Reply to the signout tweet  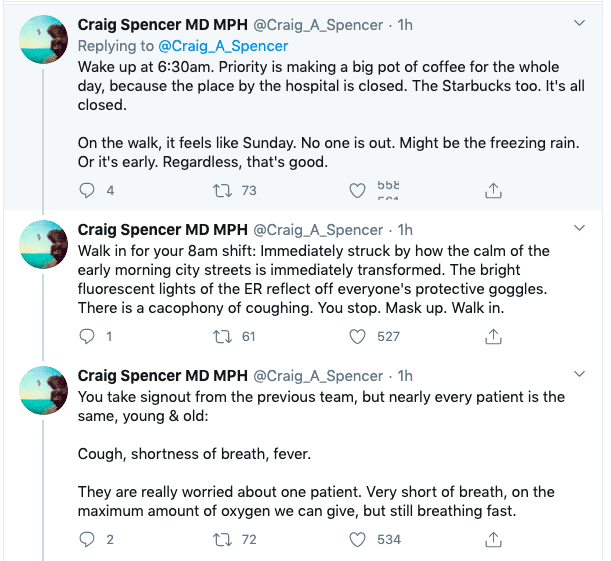(x=87, y=539)
